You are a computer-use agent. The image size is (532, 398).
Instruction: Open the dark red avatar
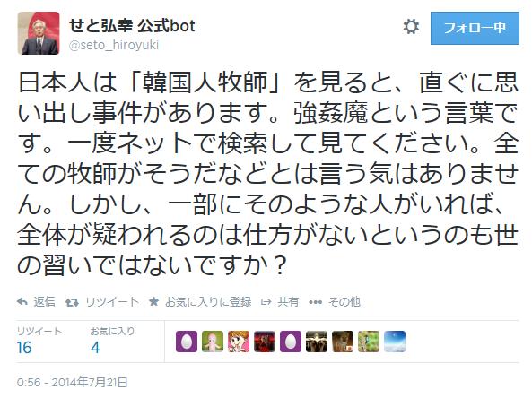265,342
